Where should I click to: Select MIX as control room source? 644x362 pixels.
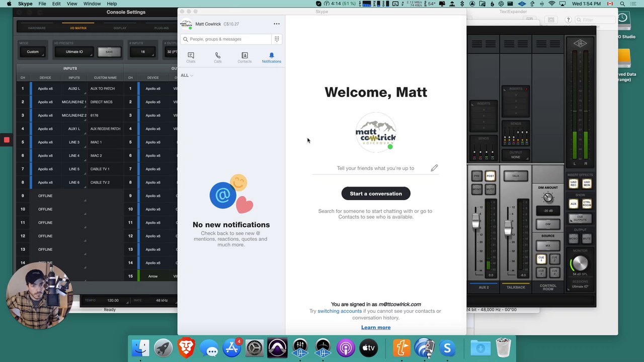(x=548, y=246)
